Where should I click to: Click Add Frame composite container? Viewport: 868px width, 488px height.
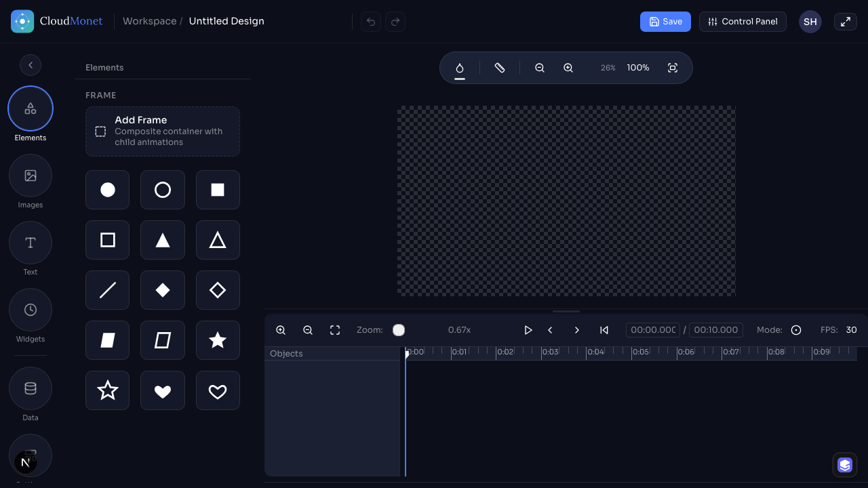163,131
